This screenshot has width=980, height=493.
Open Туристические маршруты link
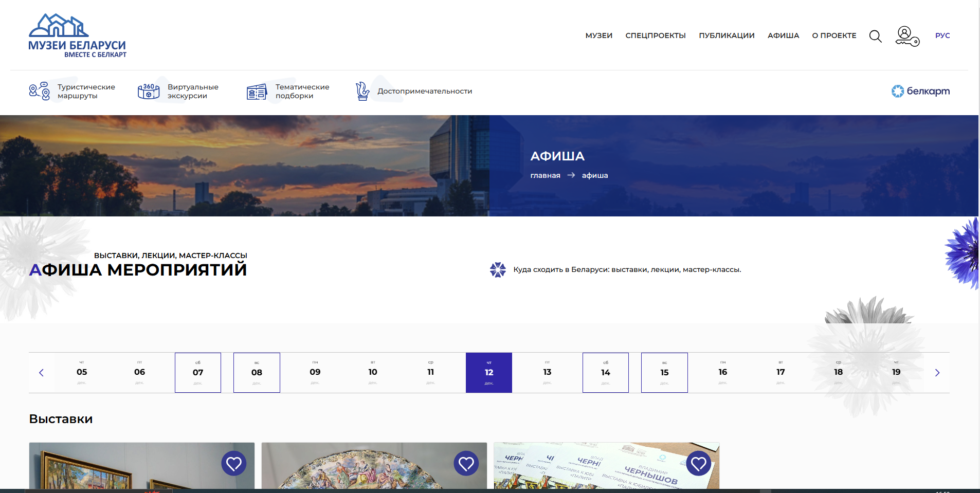click(x=86, y=92)
